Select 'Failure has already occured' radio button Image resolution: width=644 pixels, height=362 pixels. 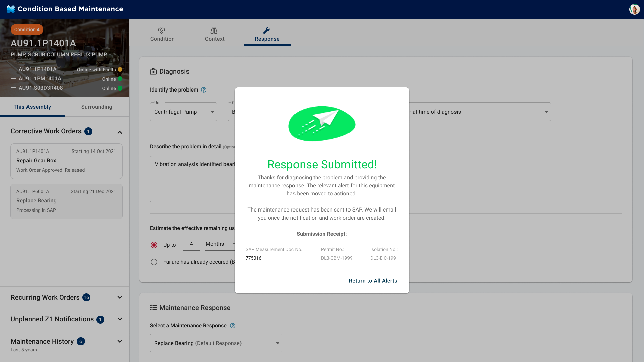coord(154,262)
